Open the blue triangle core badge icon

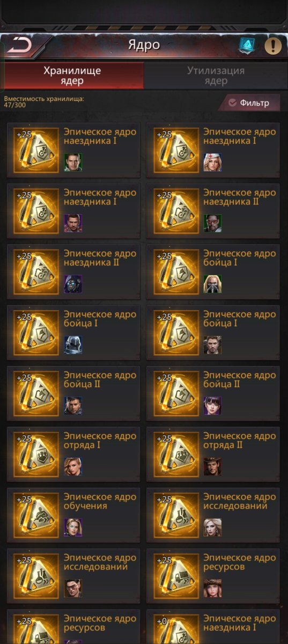(x=247, y=46)
